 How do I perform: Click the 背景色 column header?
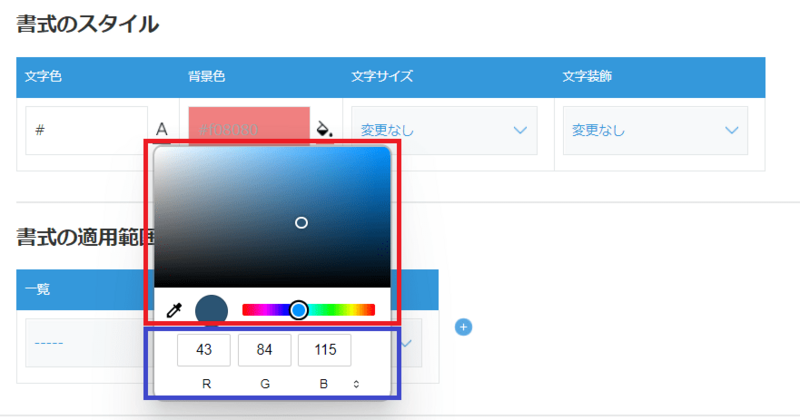(x=208, y=76)
